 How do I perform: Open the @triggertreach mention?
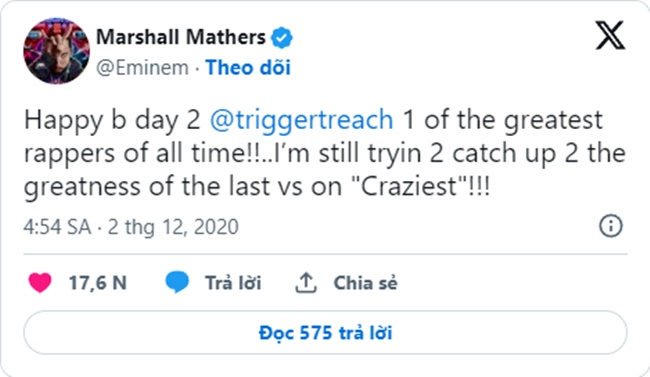coord(301,120)
